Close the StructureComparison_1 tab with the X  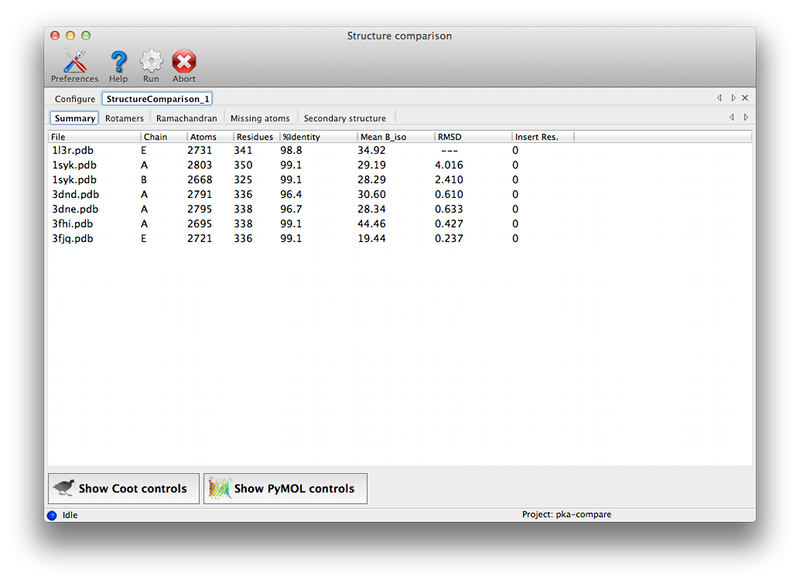point(745,98)
